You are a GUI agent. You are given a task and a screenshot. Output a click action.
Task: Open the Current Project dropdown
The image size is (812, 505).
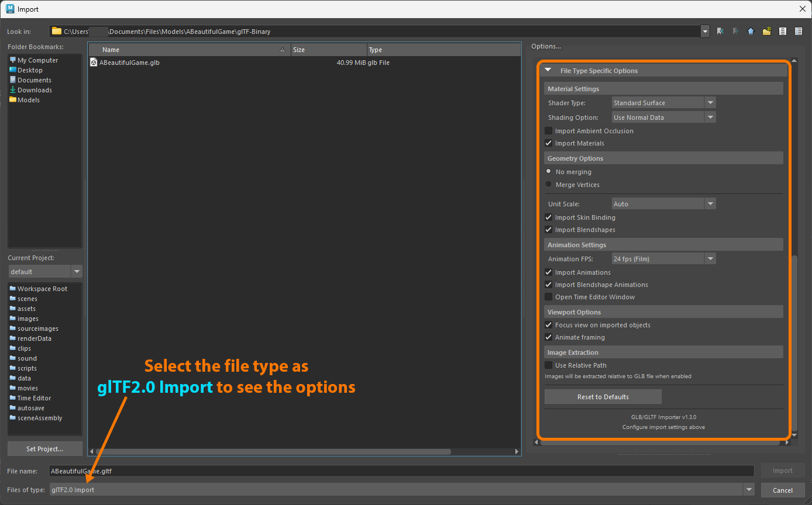77,271
